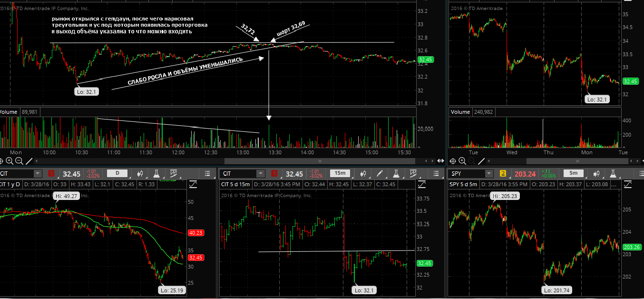The width and height of the screenshot is (644, 299).
Task: Click CIT 5 d 15m chart label
Action: click(x=235, y=184)
